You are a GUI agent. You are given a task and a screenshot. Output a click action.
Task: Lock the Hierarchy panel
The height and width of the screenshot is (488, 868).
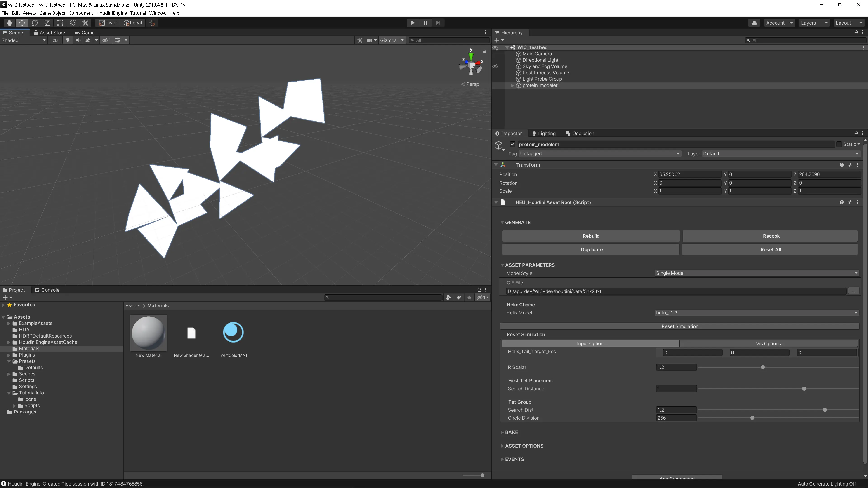(x=856, y=32)
